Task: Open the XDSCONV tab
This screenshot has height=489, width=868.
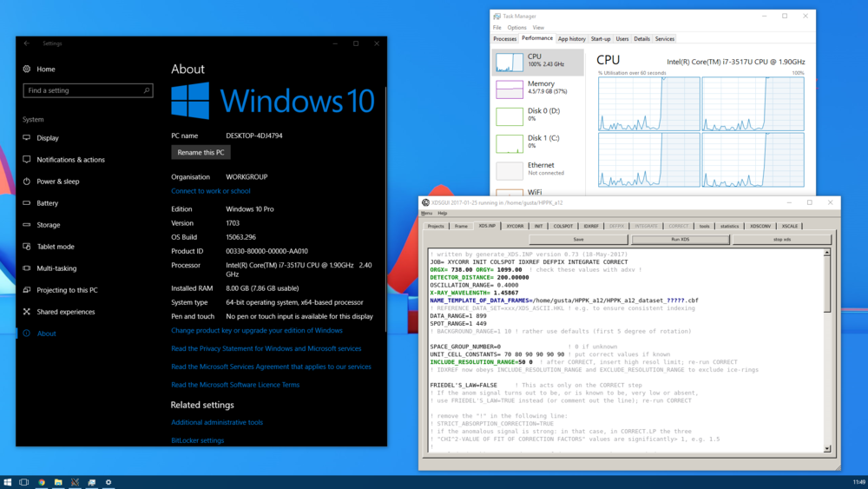Action: (x=760, y=226)
